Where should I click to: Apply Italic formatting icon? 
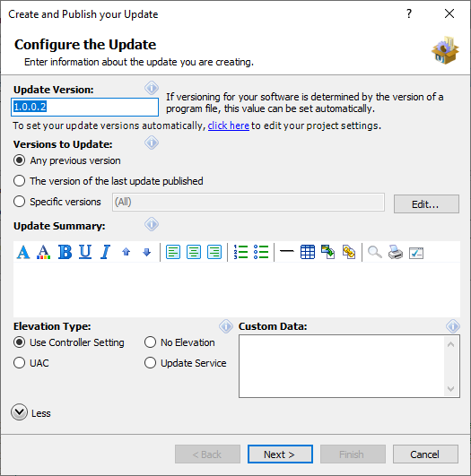tap(105, 252)
